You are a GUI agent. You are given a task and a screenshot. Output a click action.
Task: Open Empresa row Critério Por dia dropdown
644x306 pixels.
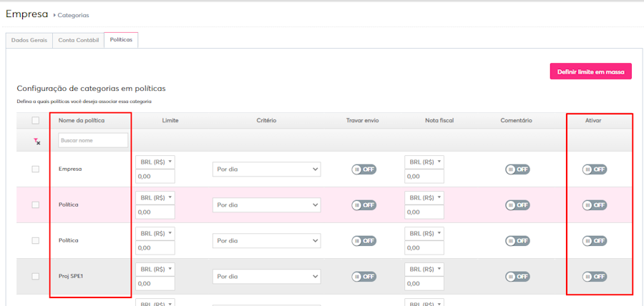(x=267, y=169)
